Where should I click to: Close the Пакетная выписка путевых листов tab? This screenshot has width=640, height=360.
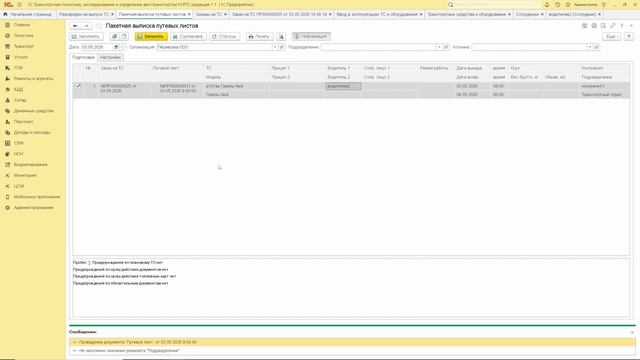pos(189,14)
